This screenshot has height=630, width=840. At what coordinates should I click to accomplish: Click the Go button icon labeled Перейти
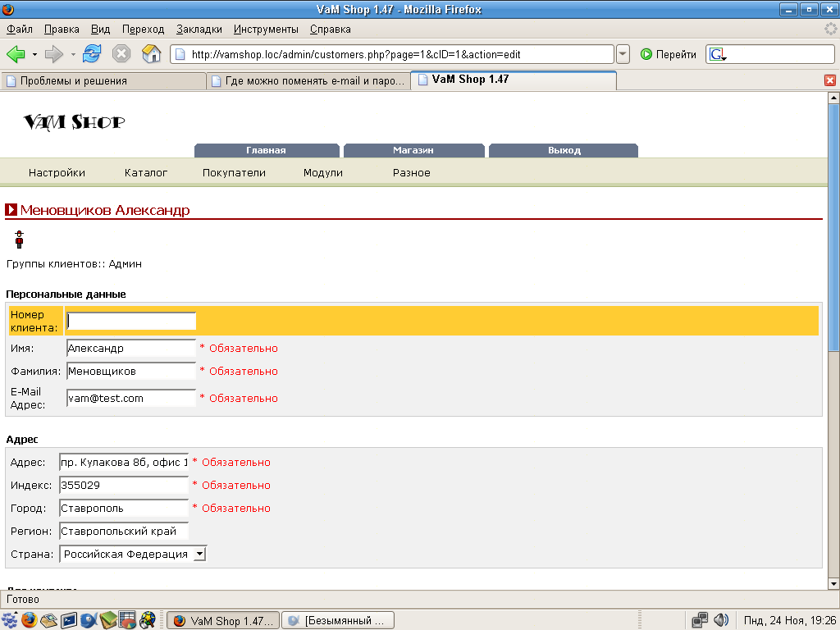(x=646, y=54)
